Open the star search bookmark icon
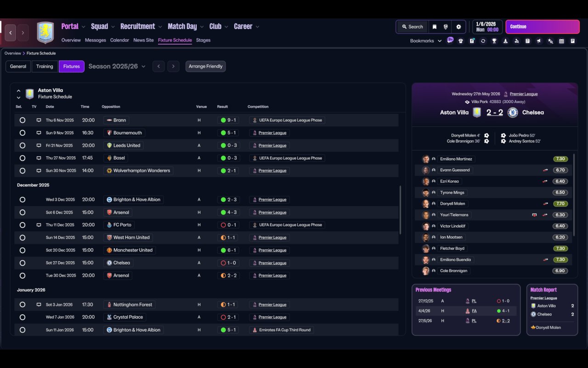 click(x=550, y=41)
